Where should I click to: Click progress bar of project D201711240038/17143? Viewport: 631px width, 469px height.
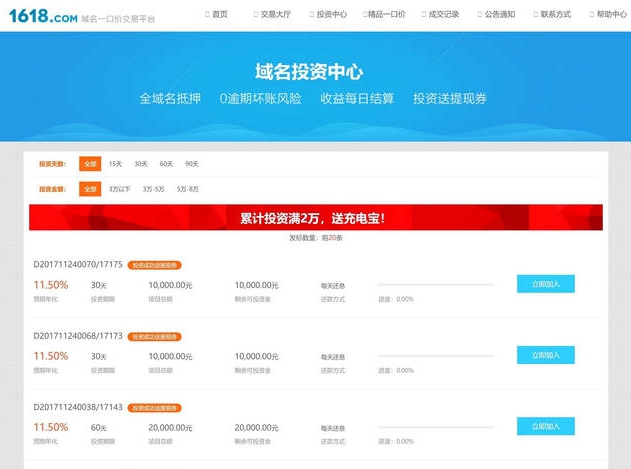coord(436,427)
